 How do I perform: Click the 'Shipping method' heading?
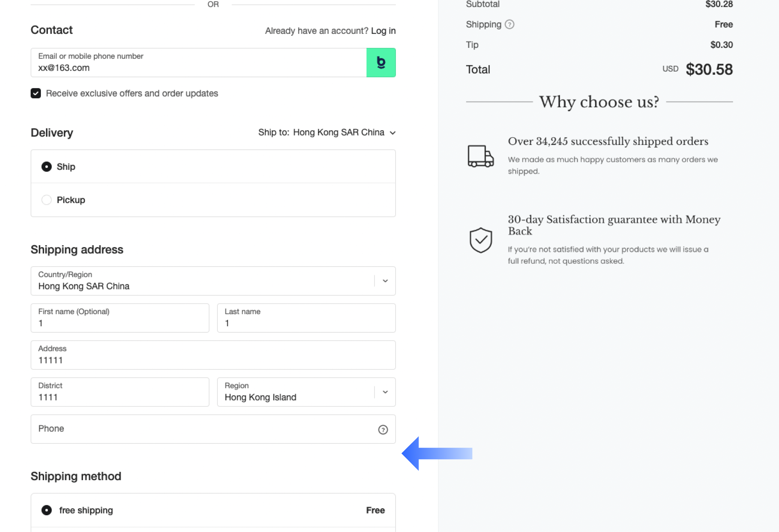pyautogui.click(x=76, y=476)
